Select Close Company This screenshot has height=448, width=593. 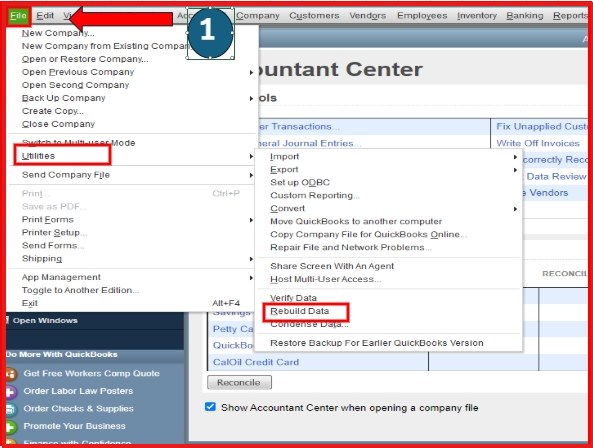(x=58, y=124)
